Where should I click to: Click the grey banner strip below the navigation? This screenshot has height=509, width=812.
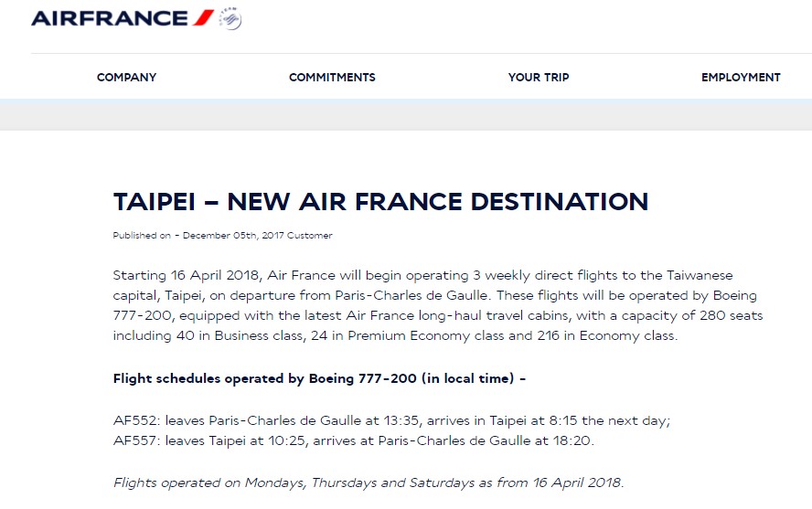point(406,115)
